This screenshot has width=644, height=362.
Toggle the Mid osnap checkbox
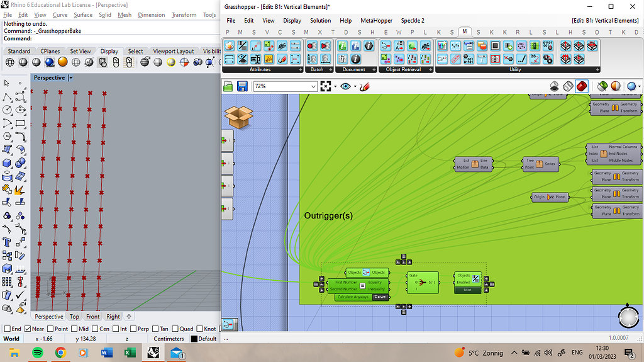coord(75,329)
